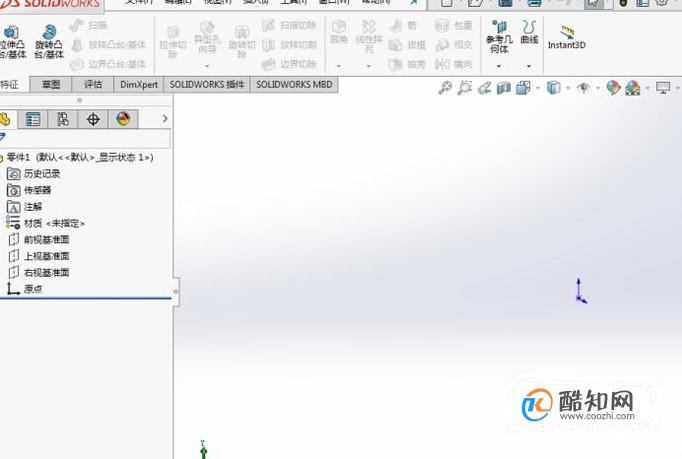Select the Extruded Boss/Base (拉伸凸台/基体) tool

[12, 42]
